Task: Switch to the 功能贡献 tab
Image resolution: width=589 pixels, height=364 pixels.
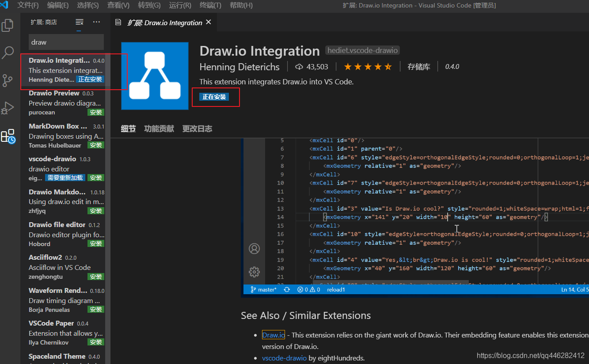Action: tap(159, 129)
